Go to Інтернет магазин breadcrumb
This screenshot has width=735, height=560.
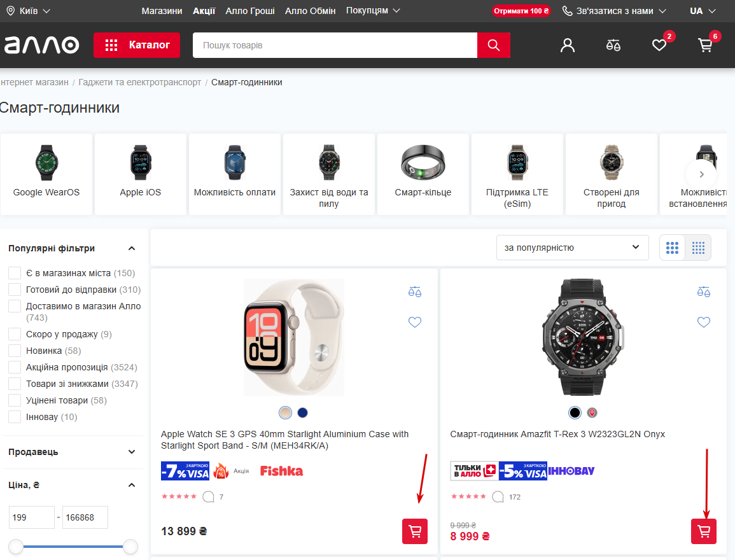click(x=34, y=83)
